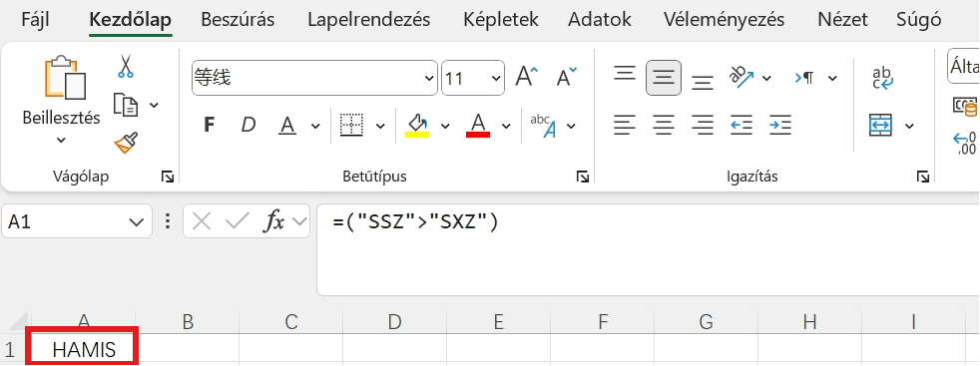Click the accounting number format icon
The height and width of the screenshot is (366, 980).
965,106
